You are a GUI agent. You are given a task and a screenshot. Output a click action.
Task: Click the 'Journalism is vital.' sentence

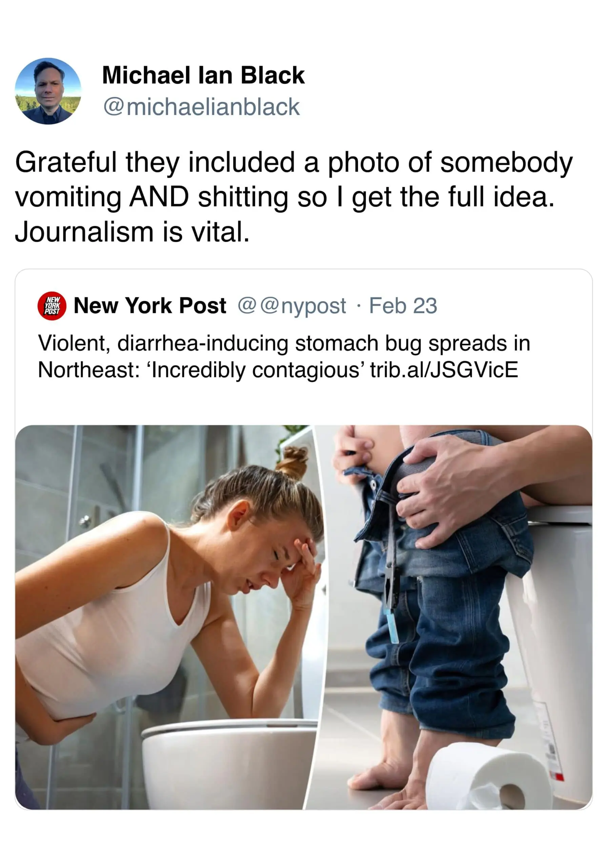pos(132,232)
